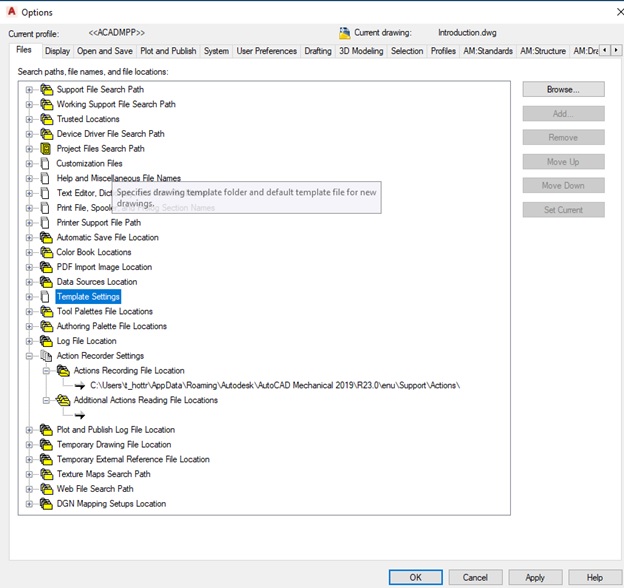Click the Working Support File Search Path folder icon

(x=47, y=104)
